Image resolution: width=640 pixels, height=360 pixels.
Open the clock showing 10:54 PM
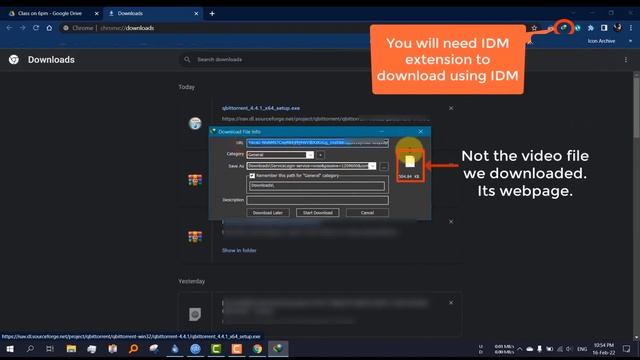tap(604, 349)
